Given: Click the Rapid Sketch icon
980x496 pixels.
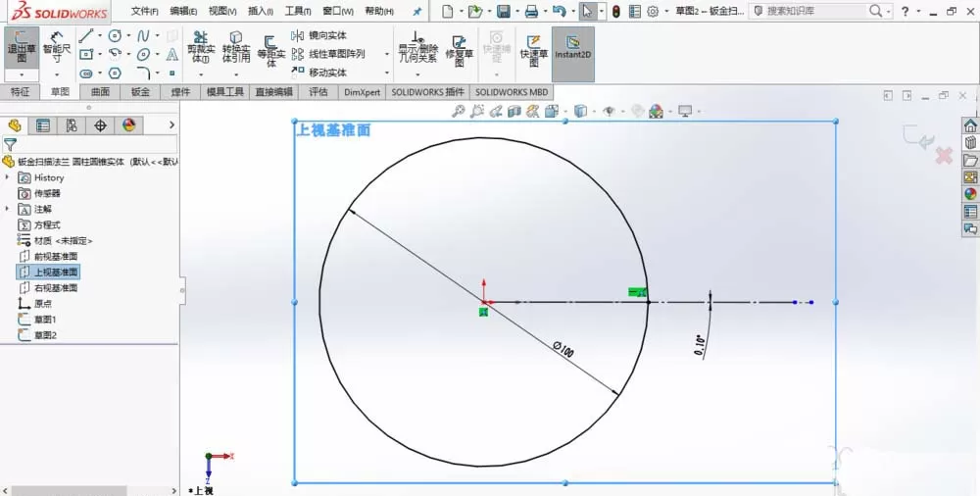Looking at the screenshot, I should pyautogui.click(x=533, y=50).
